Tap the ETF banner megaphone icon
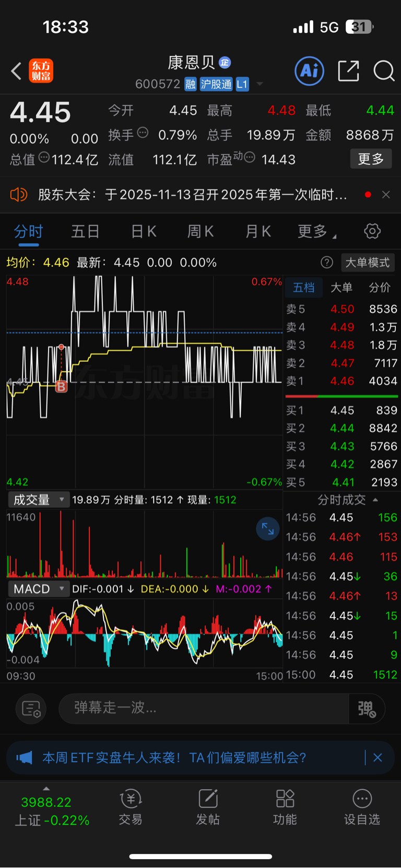Viewport: 401px width, 868px height. (x=24, y=757)
